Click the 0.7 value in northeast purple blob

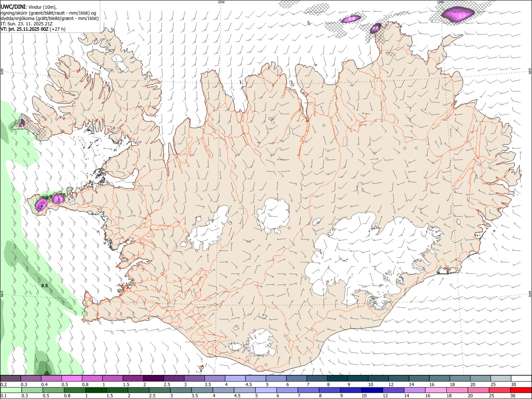click(x=462, y=16)
